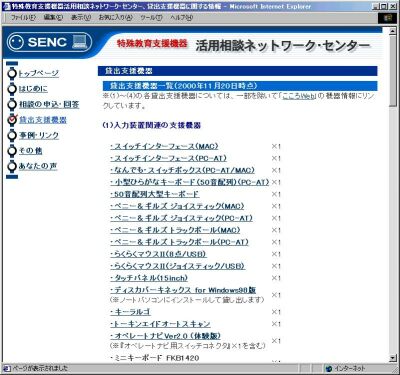Image resolution: width=400 pixels, height=375 pixels.
Task: Click the scrollbar up arrow
Action: (393, 30)
